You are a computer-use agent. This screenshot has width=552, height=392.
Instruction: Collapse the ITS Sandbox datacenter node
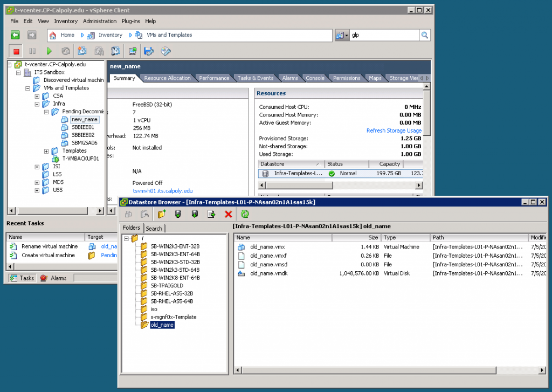(18, 73)
